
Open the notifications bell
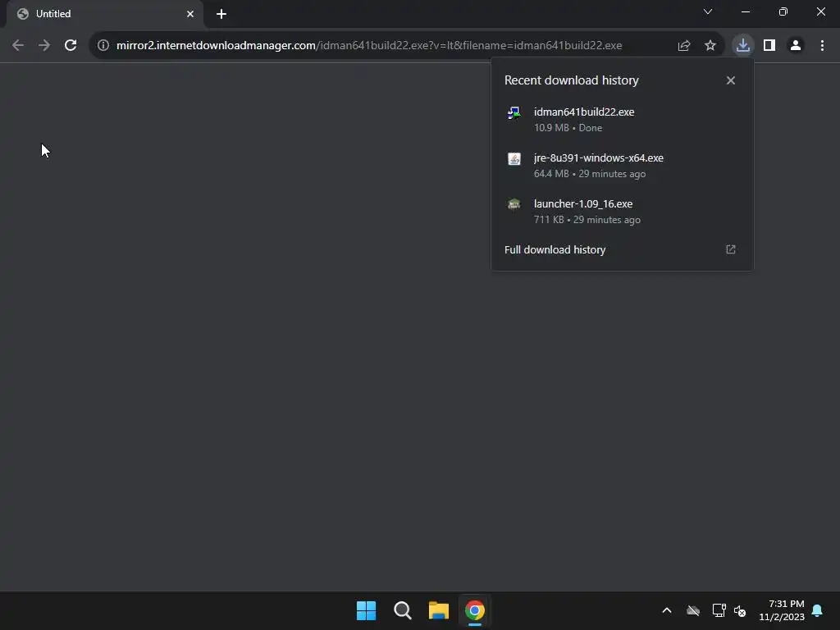[818, 610]
